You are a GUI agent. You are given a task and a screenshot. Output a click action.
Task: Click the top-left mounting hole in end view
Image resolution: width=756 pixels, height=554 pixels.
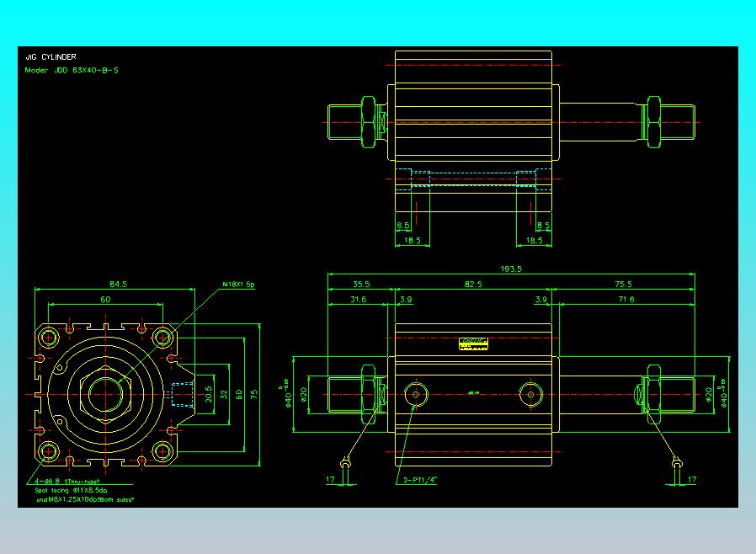(x=49, y=338)
